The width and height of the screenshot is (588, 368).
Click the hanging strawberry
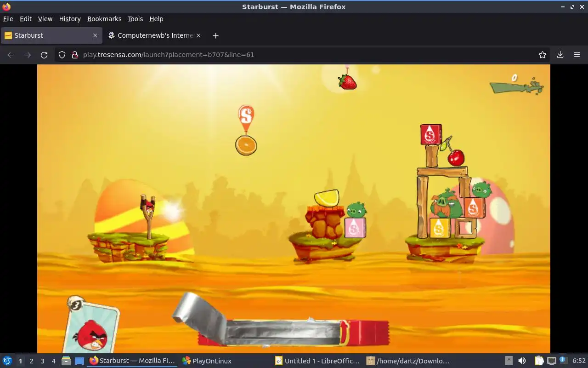click(347, 81)
